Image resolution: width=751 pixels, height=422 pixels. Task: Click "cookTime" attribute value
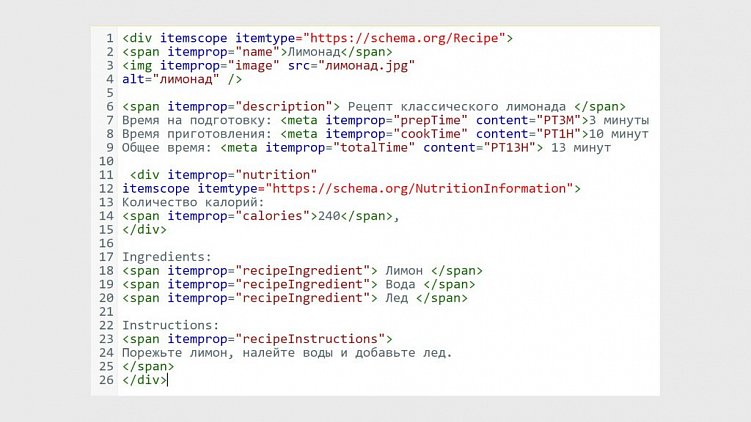point(430,134)
